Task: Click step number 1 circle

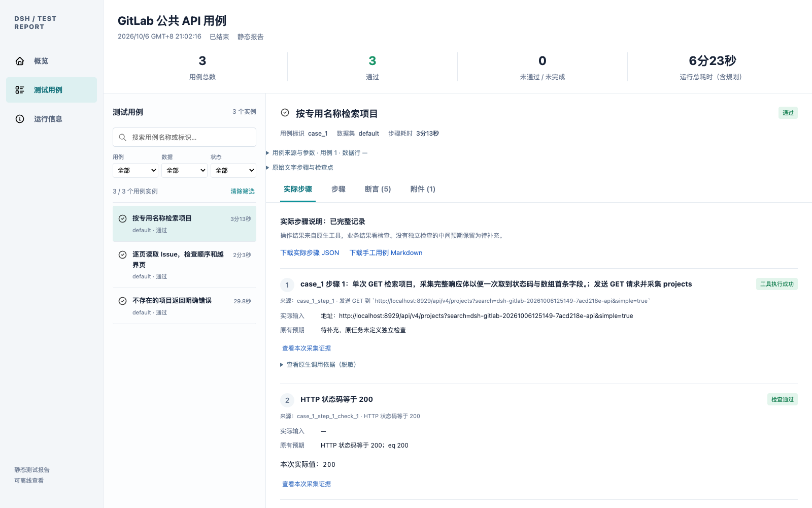Action: coord(287,285)
